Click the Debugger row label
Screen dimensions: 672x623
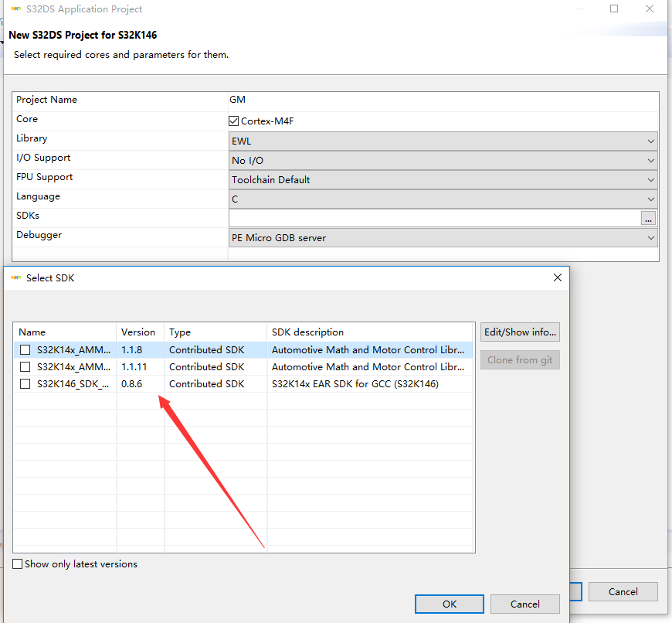(39, 235)
